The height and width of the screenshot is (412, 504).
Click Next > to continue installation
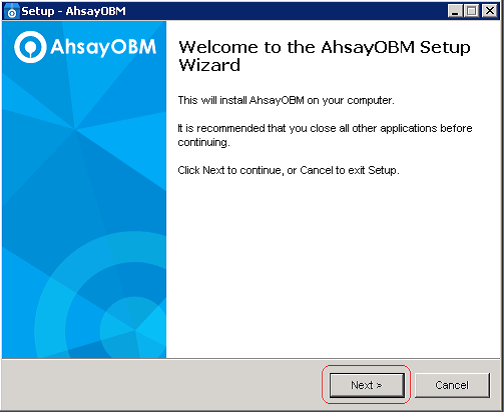pyautogui.click(x=367, y=385)
